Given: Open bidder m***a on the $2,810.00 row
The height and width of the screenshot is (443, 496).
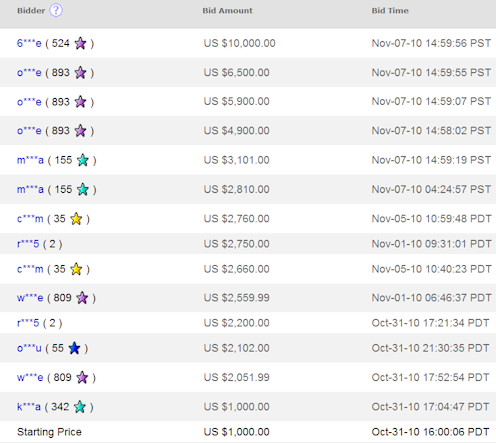Looking at the screenshot, I should click(30, 190).
